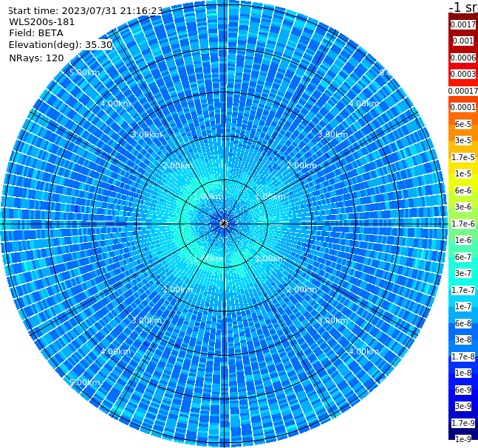Select the 0.001 colorbar tick label
Image resolution: width=478 pixels, height=448 pixels.
[463, 41]
